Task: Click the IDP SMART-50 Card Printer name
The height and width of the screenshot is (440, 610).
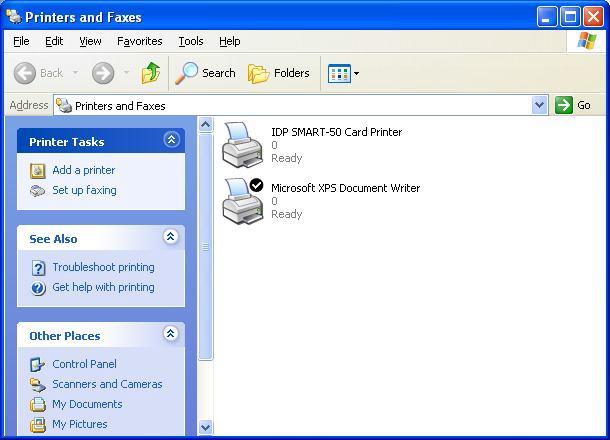Action: point(337,132)
